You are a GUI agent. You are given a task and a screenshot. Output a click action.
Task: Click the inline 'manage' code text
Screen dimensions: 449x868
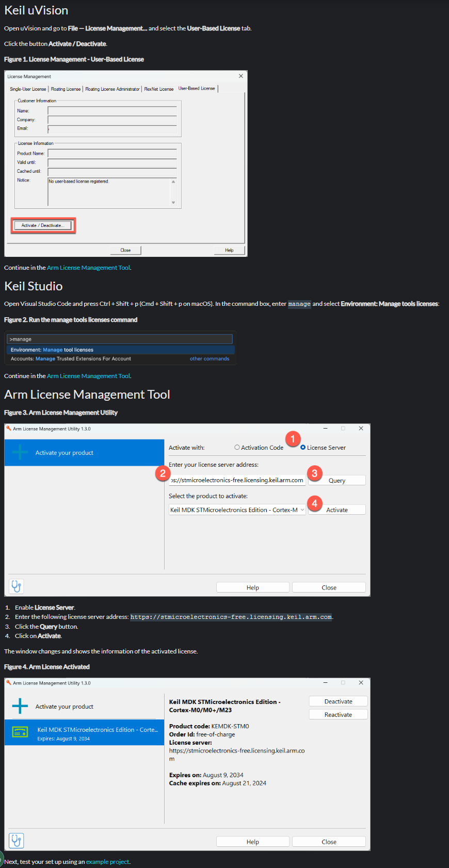point(299,304)
